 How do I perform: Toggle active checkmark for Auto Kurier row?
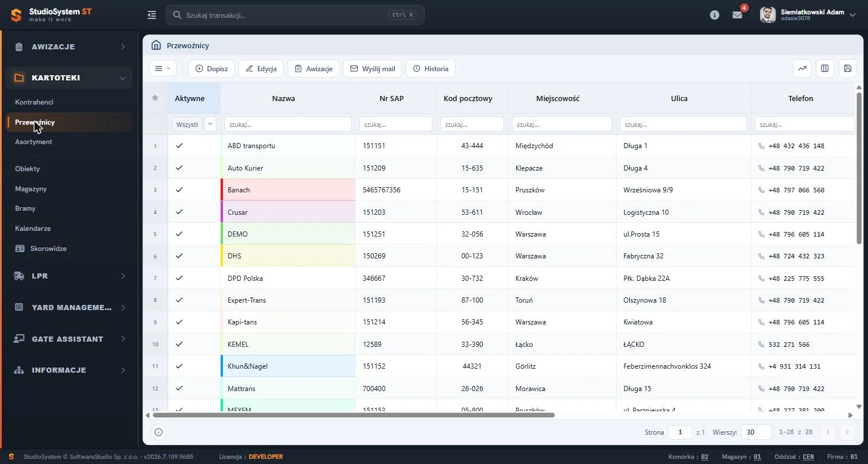pyautogui.click(x=179, y=168)
